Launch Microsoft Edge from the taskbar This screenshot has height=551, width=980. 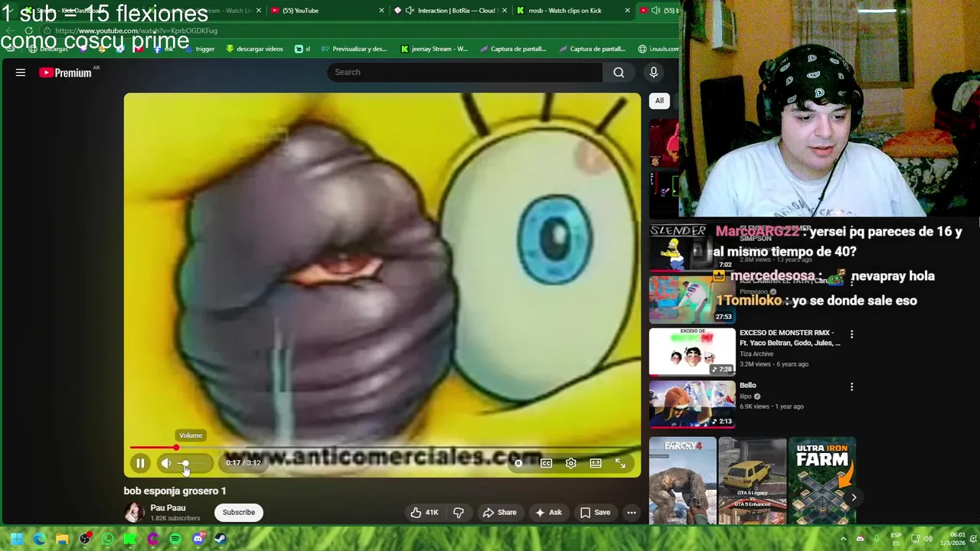click(39, 539)
